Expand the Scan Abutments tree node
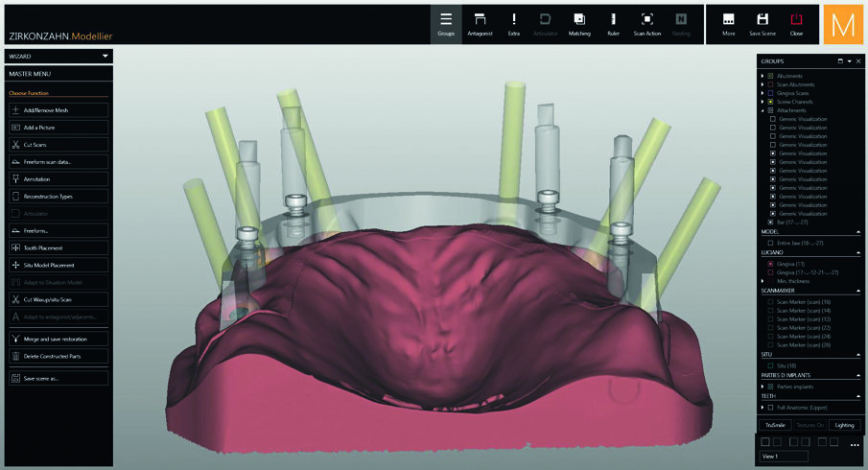The width and height of the screenshot is (868, 470). coord(762,84)
